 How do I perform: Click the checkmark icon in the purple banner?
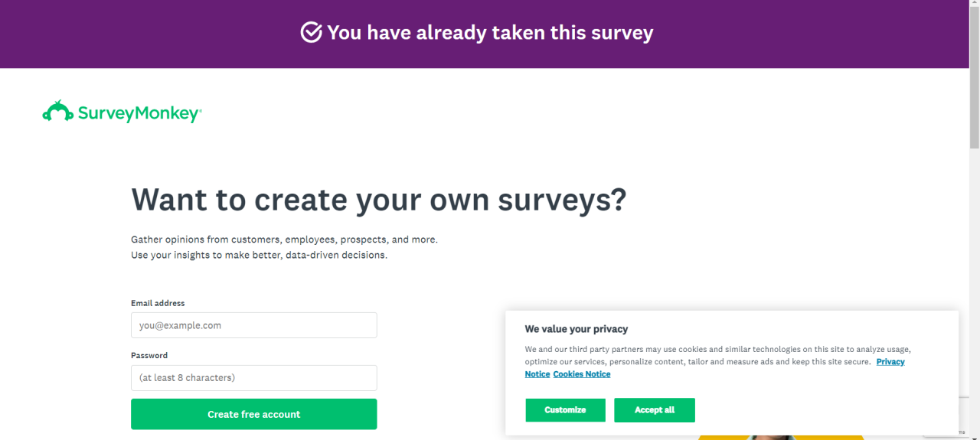[311, 33]
